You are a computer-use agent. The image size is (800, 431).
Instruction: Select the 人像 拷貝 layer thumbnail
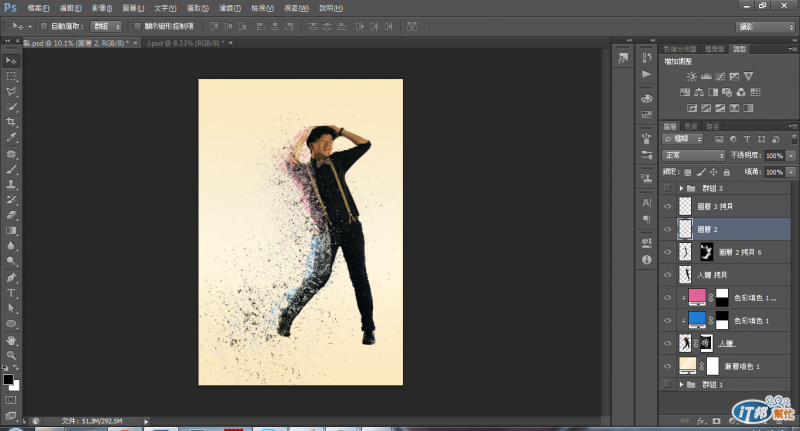click(685, 273)
